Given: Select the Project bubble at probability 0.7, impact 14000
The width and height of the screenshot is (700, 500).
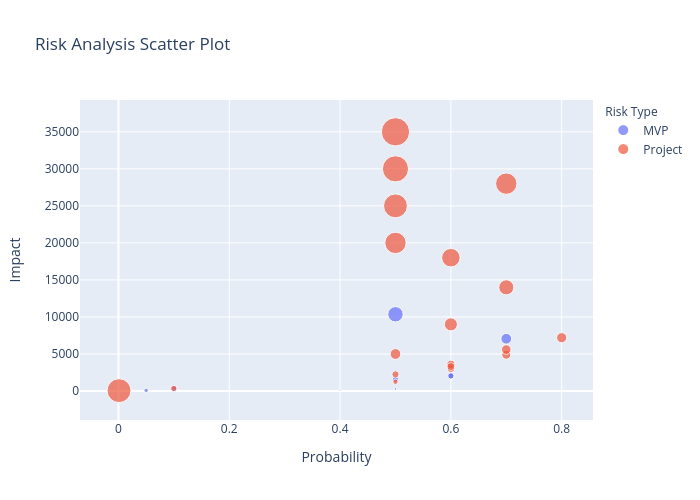Looking at the screenshot, I should (506, 287).
